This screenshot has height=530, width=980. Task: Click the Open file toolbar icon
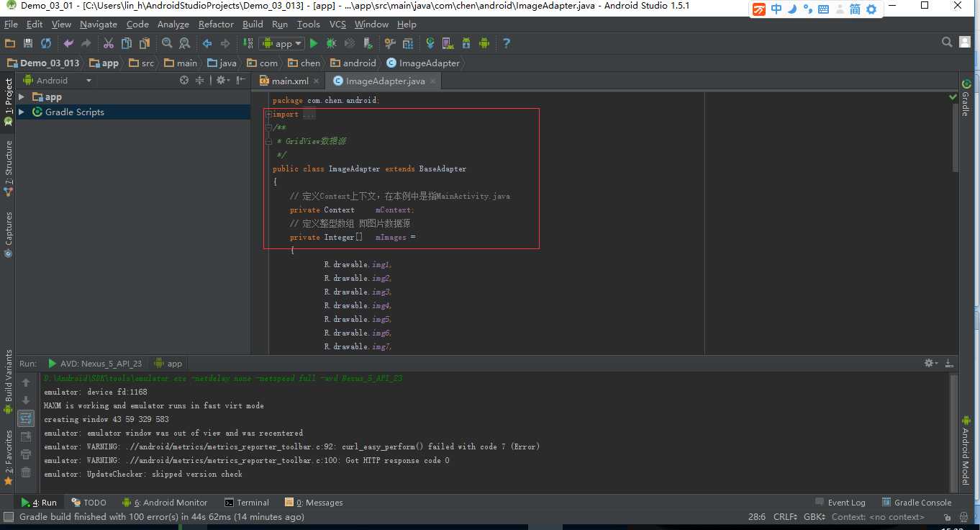pos(10,43)
